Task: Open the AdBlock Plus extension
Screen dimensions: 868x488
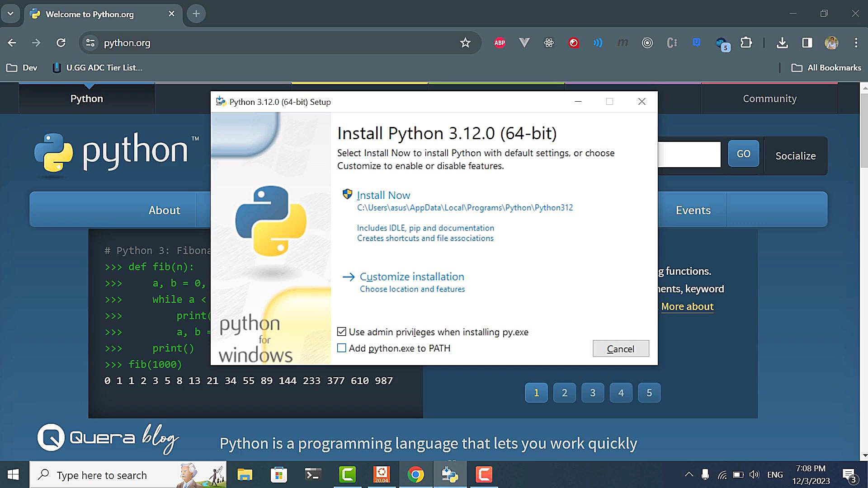Action: tap(500, 43)
